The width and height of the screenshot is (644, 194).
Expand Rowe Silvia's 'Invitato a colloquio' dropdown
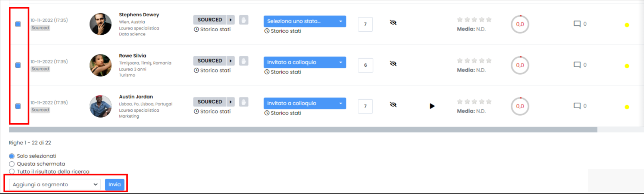coord(305,62)
